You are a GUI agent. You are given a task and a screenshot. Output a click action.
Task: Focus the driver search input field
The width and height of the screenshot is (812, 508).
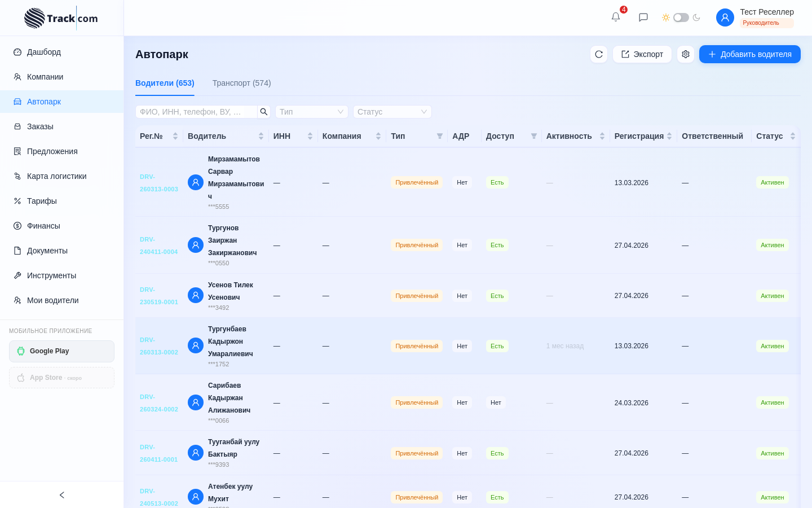(x=196, y=112)
